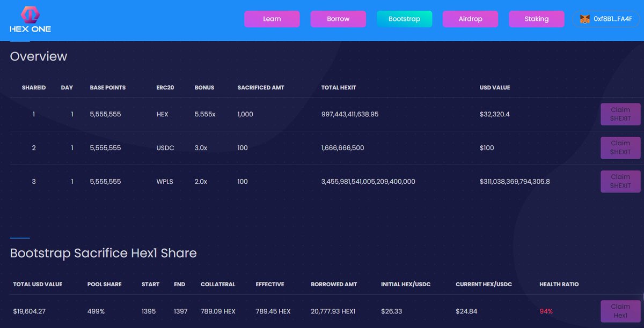Open the Borrow section
Viewport: 644px width, 328px height.
338,18
